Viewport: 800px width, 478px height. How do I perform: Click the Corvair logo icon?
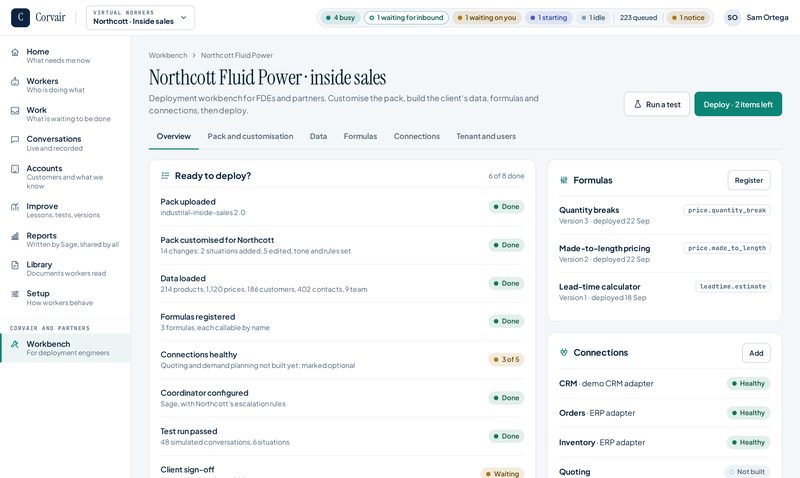[x=20, y=17]
